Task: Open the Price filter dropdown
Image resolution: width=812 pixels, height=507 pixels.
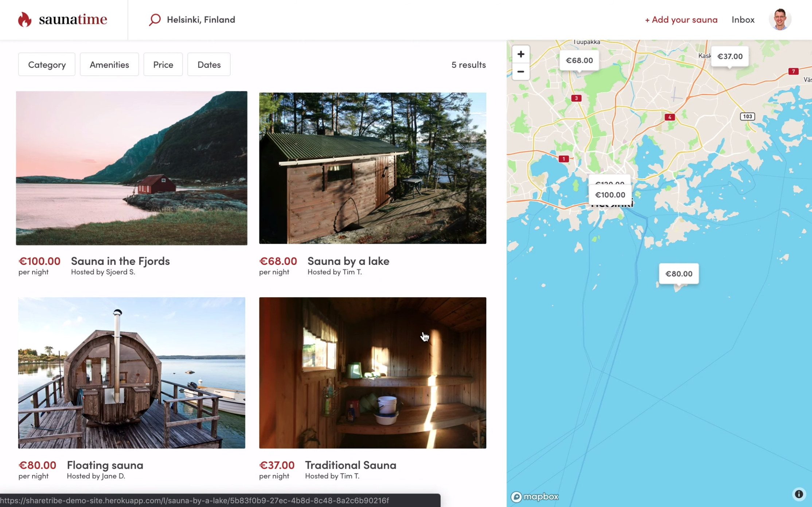Action: click(x=163, y=64)
